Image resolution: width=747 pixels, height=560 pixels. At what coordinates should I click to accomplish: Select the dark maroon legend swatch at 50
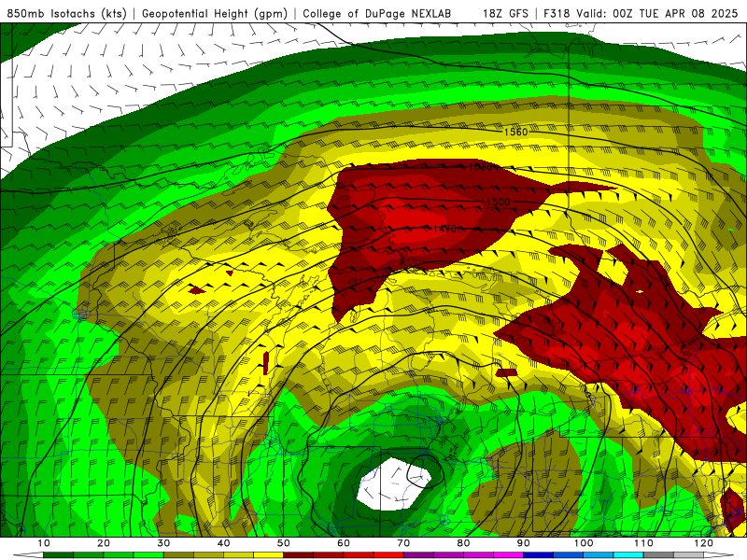coord(298,555)
